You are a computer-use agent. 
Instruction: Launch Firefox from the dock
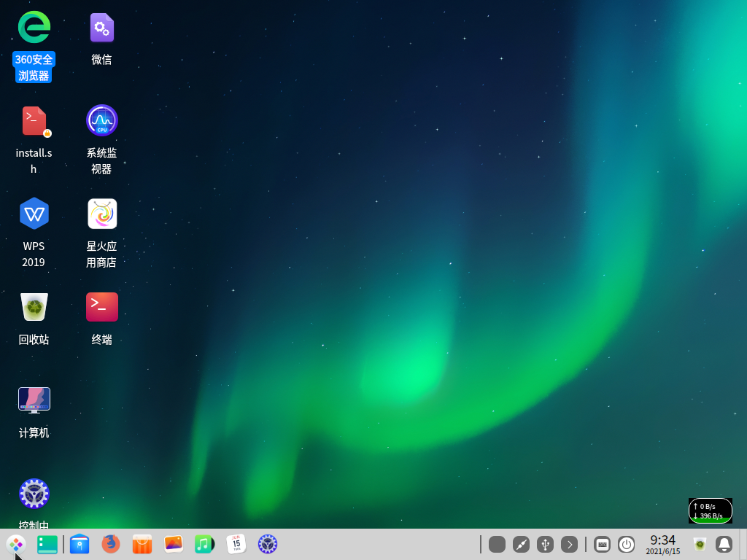[x=111, y=544]
